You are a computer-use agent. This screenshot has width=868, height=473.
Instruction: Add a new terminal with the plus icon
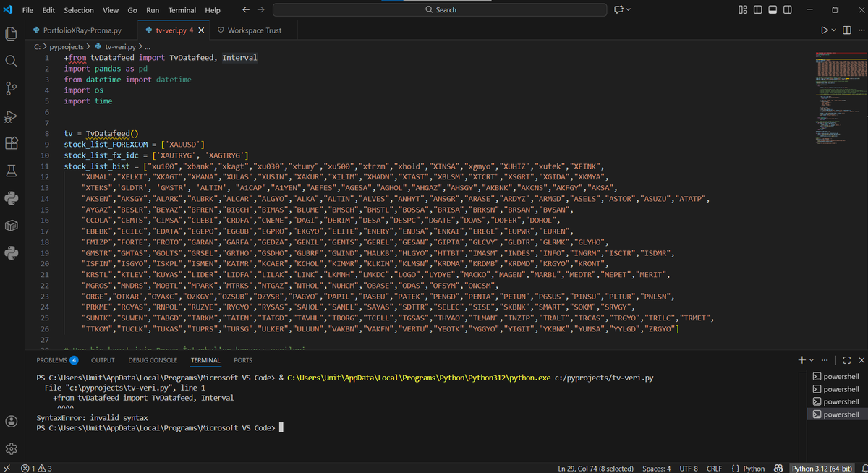point(801,360)
